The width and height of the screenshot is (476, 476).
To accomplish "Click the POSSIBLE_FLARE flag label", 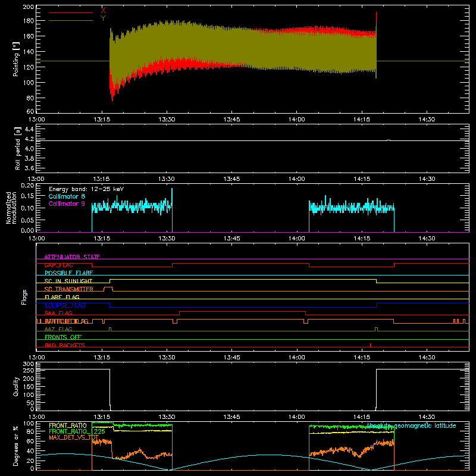I will (x=68, y=273).
